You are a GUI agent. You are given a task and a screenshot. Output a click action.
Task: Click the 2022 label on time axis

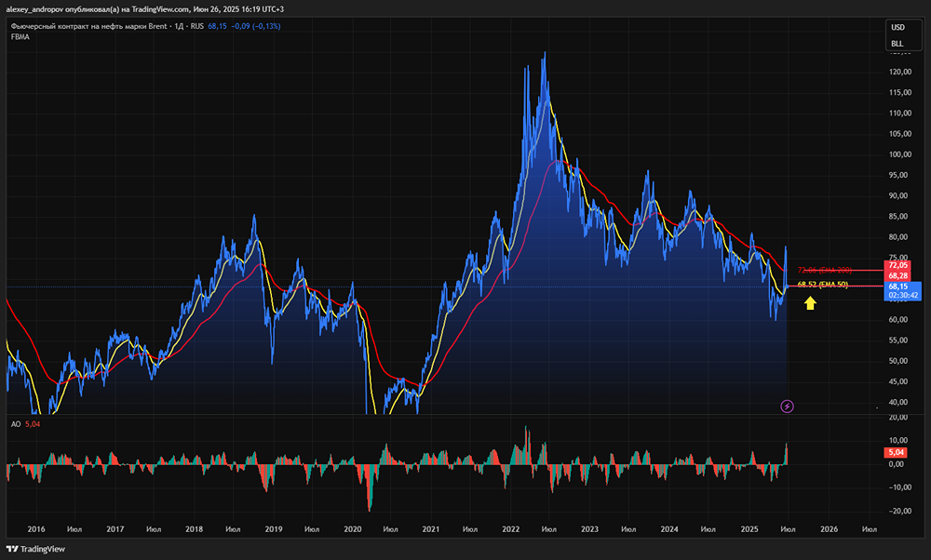click(x=510, y=528)
